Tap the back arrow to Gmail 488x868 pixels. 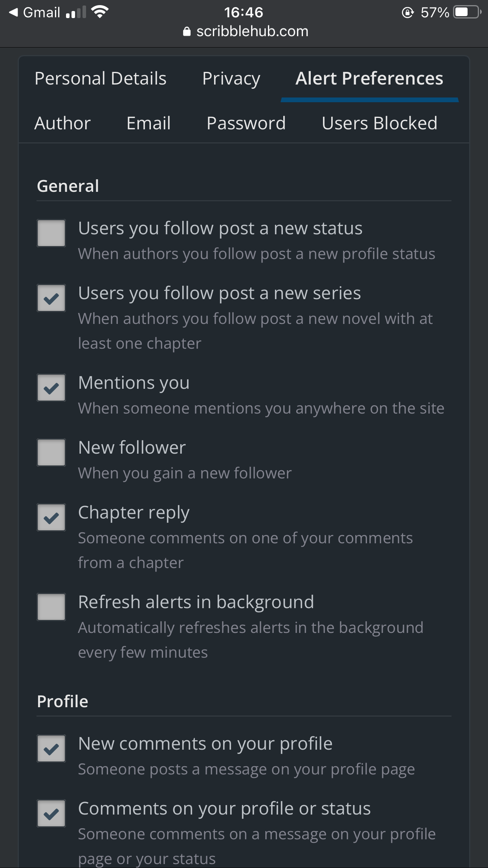coord(14,13)
